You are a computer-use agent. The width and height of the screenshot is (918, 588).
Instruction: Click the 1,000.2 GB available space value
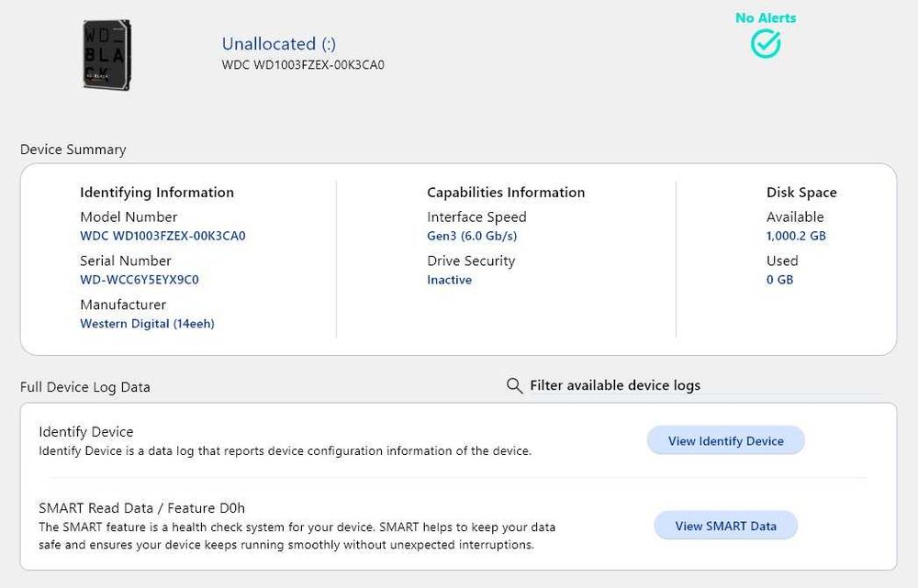pyautogui.click(x=796, y=236)
